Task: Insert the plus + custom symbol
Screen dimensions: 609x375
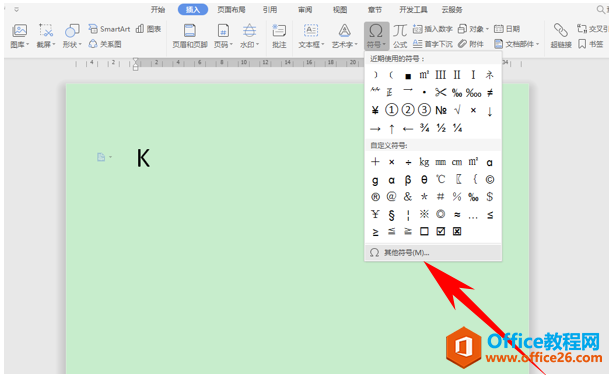Action: pyautogui.click(x=375, y=161)
